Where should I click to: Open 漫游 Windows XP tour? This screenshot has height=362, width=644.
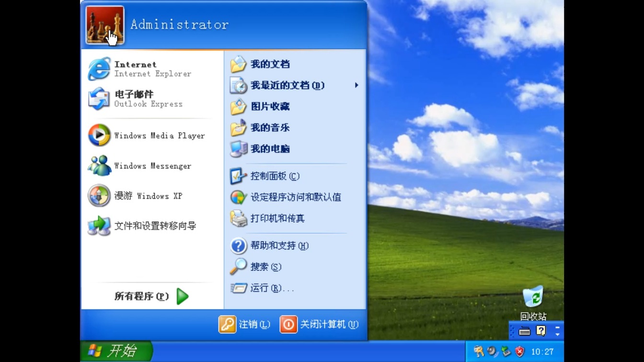(x=151, y=196)
